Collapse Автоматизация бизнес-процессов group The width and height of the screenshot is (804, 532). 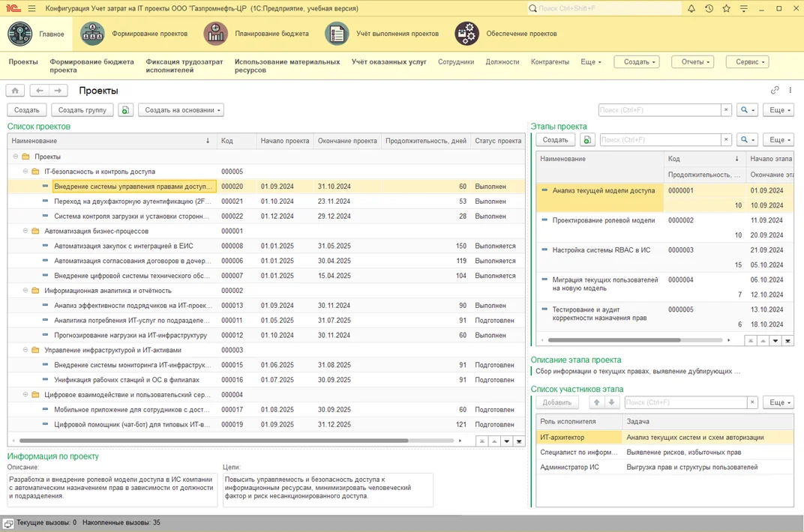pos(25,231)
